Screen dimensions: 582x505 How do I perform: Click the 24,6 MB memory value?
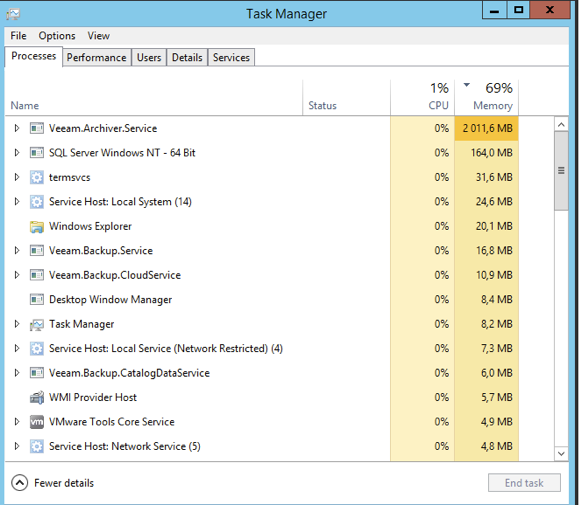pos(494,202)
